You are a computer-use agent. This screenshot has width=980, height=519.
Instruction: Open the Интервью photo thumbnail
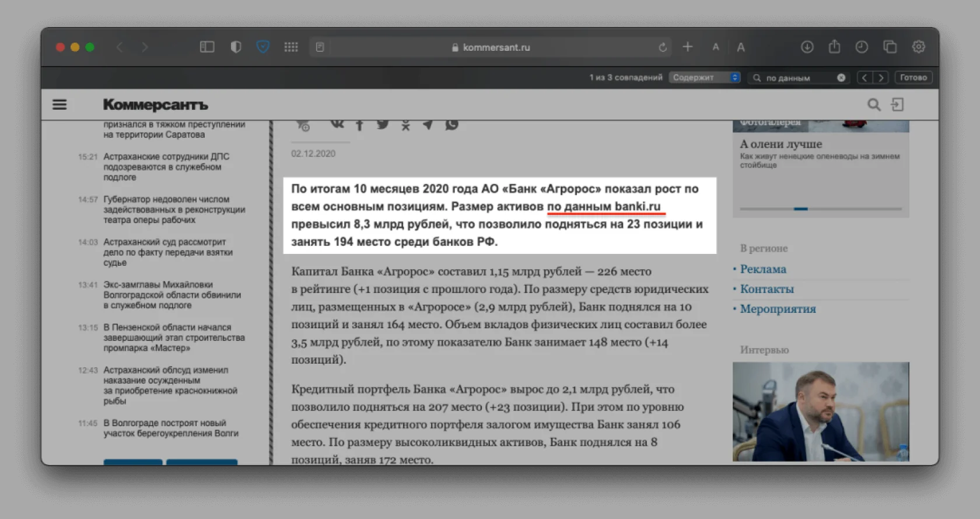[821, 412]
